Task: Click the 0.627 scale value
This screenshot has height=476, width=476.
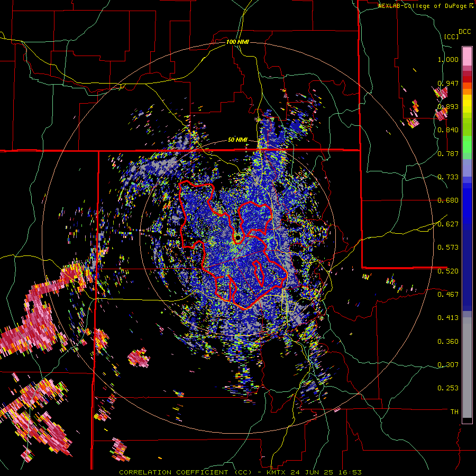Action: [448, 224]
